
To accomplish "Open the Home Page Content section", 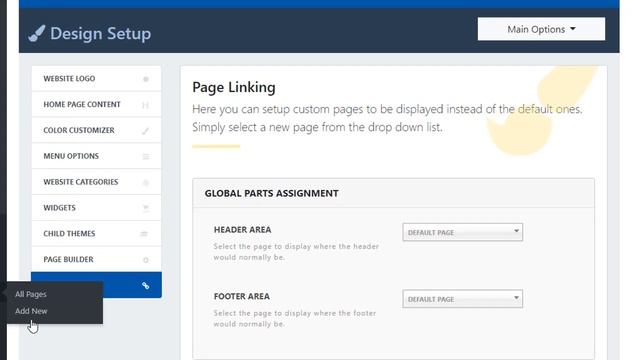I will (x=96, y=104).
